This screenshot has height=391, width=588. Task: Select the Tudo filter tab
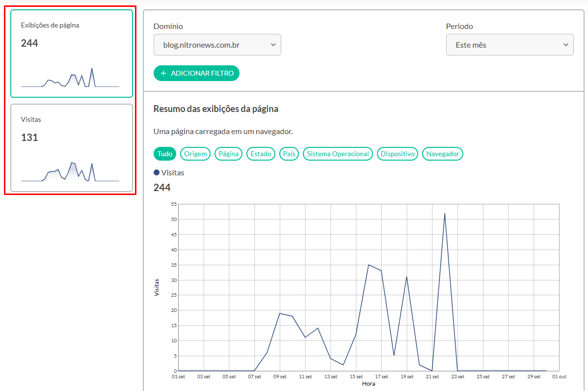pos(165,154)
